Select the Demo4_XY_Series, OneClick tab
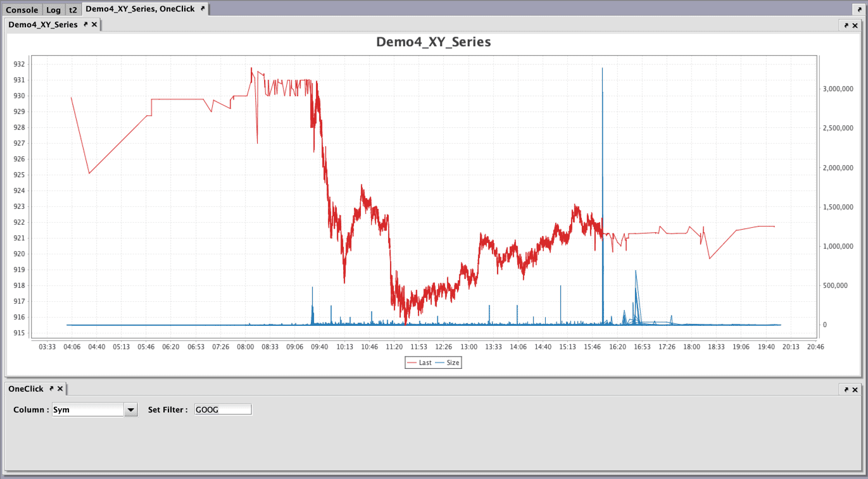The width and height of the screenshot is (868, 479). (x=139, y=9)
